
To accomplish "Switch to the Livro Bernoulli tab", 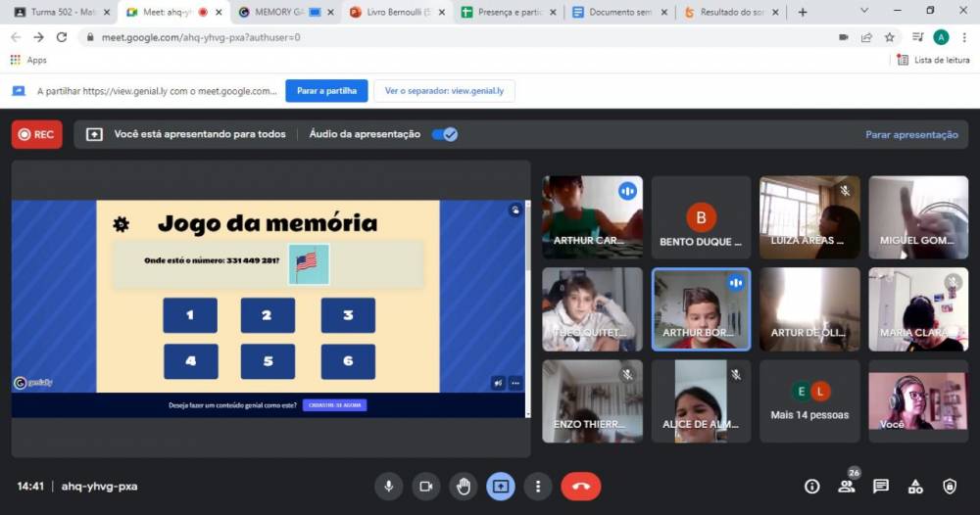I will coord(390,12).
